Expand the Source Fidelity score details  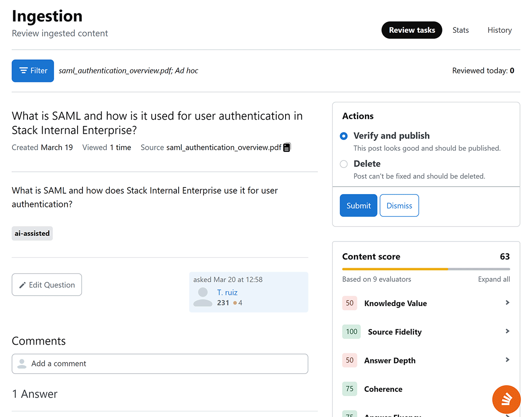pyautogui.click(x=507, y=331)
